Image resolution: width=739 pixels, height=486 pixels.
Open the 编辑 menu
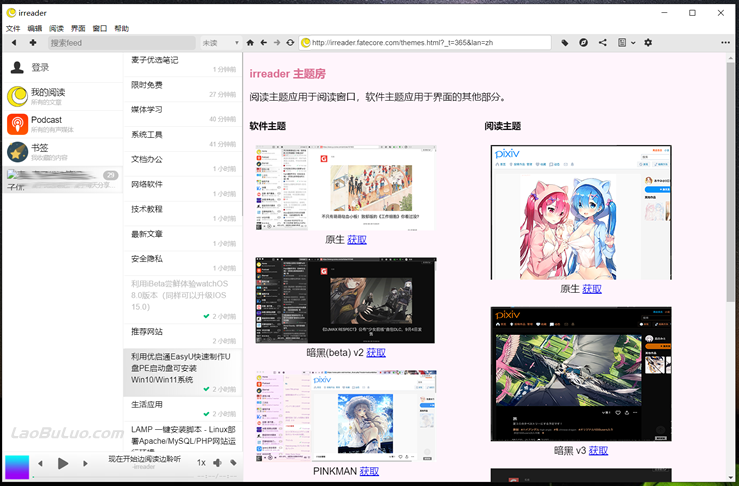point(35,28)
